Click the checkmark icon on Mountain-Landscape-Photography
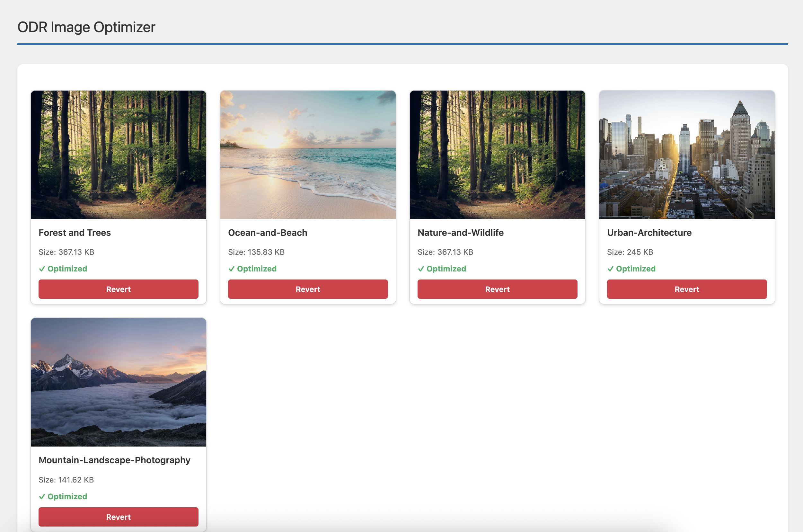Image resolution: width=803 pixels, height=532 pixels. [x=42, y=496]
